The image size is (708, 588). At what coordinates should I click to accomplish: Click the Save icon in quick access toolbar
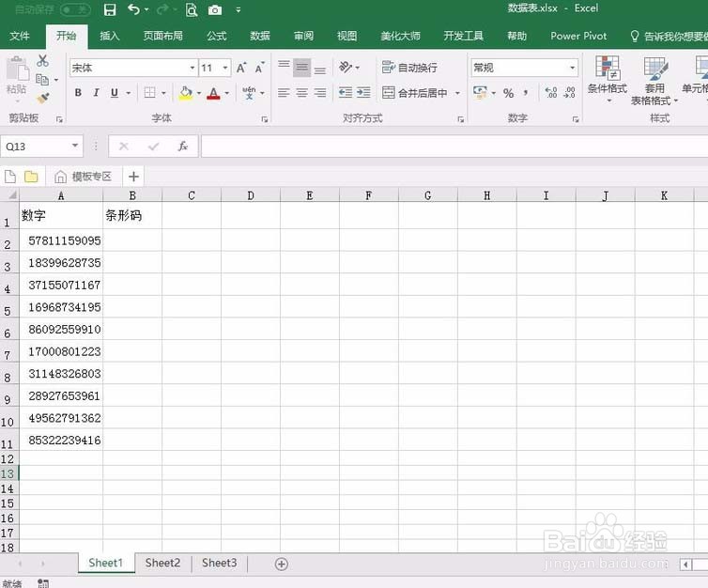tap(110, 9)
